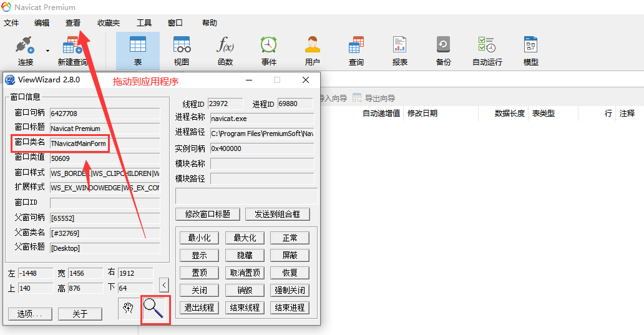Open the 查看 menu
The width and height of the screenshot is (644, 335).
(73, 23)
